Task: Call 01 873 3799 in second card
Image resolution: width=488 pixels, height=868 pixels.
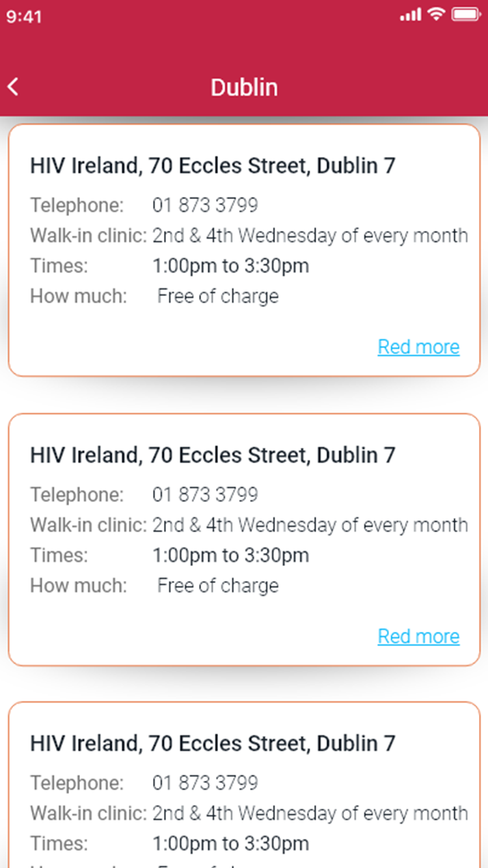Action: (205, 495)
